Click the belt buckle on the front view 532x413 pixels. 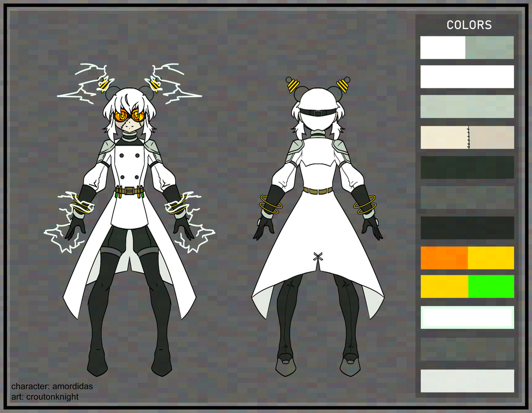tap(129, 190)
